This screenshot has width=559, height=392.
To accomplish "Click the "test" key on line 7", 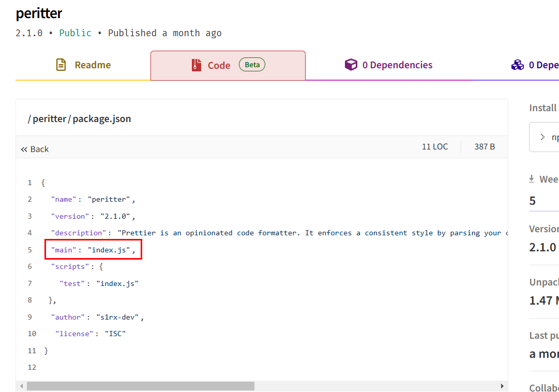I will [72, 283].
